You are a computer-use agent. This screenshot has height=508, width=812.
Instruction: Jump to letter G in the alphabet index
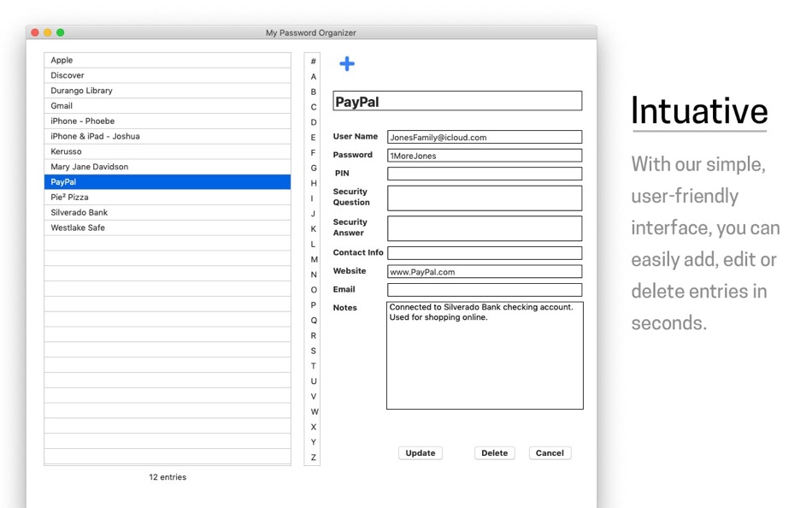[x=313, y=166]
